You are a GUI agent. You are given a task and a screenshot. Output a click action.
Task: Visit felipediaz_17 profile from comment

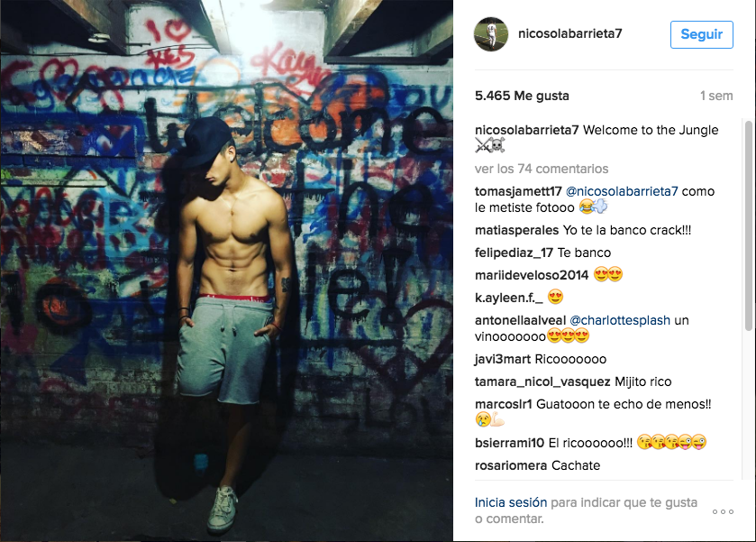pos(514,253)
